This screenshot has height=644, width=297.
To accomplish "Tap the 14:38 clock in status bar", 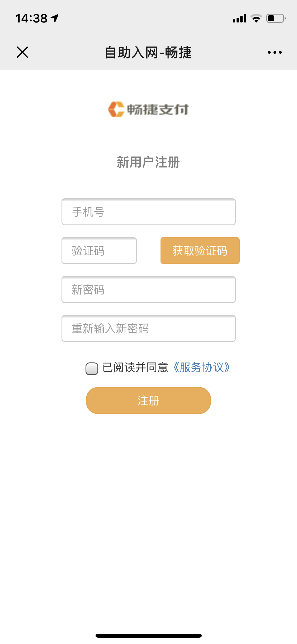I will pos(31,18).
